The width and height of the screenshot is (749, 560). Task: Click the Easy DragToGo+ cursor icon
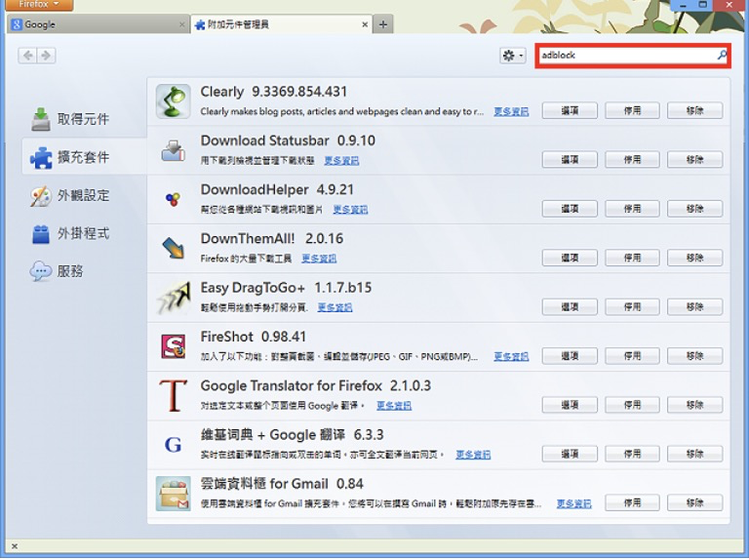tap(173, 298)
